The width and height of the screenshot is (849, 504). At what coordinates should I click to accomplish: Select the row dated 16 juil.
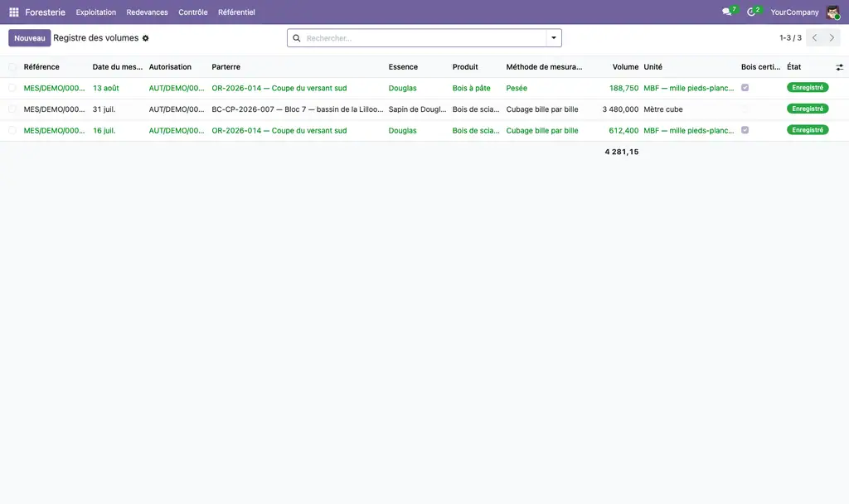coord(12,130)
